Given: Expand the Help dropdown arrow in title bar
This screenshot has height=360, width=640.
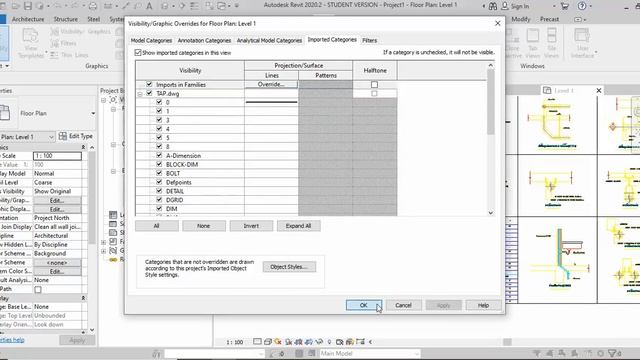Looking at the screenshot, I should click(x=591, y=7).
